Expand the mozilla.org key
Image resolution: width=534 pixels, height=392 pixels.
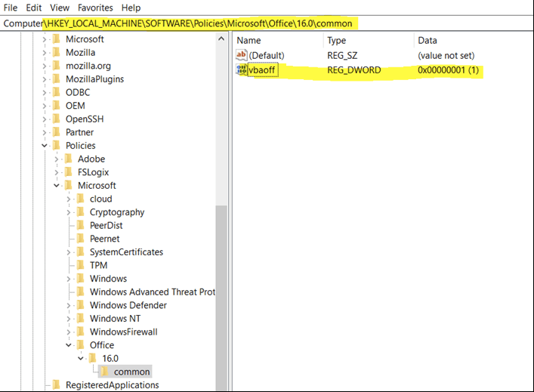point(45,66)
